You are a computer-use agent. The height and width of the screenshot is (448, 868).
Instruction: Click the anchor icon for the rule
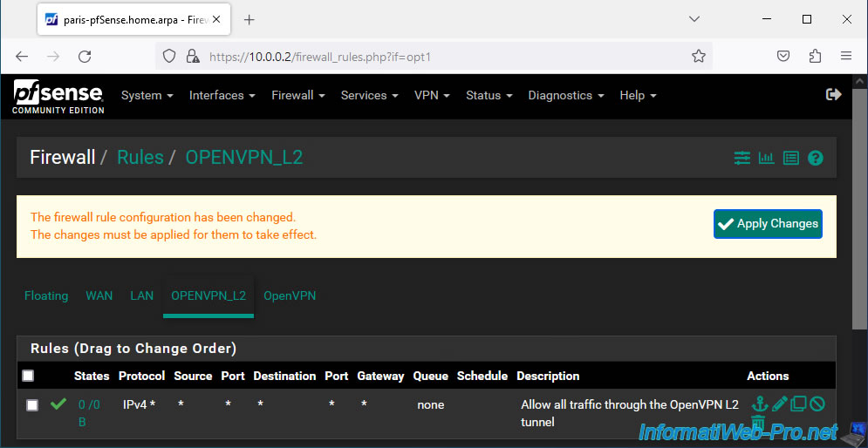click(760, 404)
